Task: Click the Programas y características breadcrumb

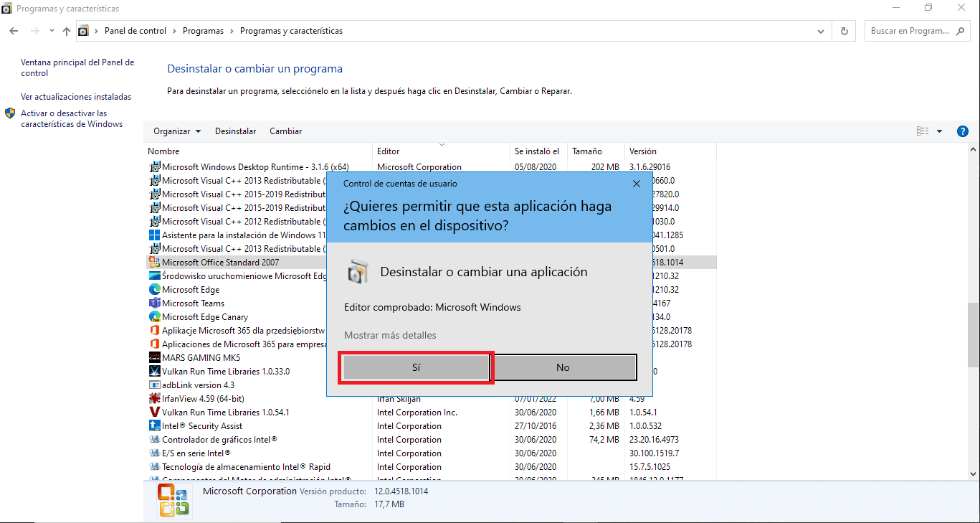Action: click(x=291, y=31)
